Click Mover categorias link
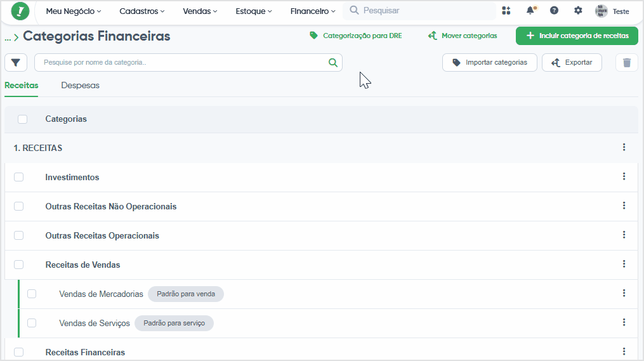The height and width of the screenshot is (361, 644). point(463,36)
